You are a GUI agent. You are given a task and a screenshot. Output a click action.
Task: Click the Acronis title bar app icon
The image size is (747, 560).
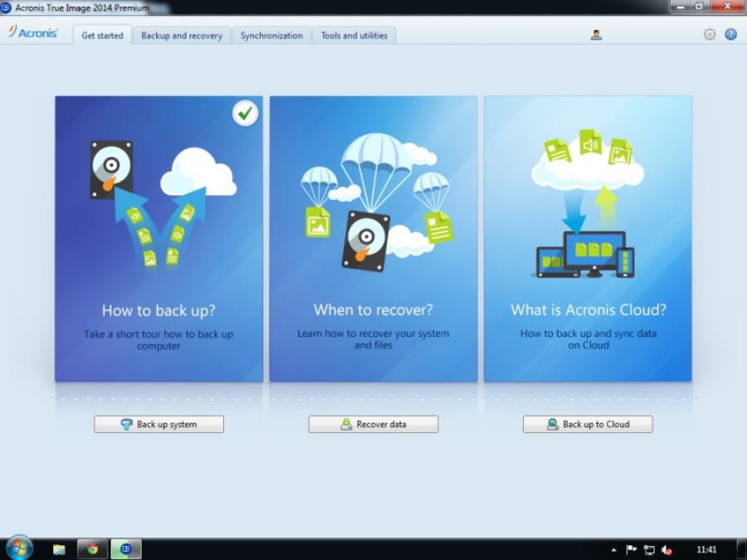click(5, 7)
